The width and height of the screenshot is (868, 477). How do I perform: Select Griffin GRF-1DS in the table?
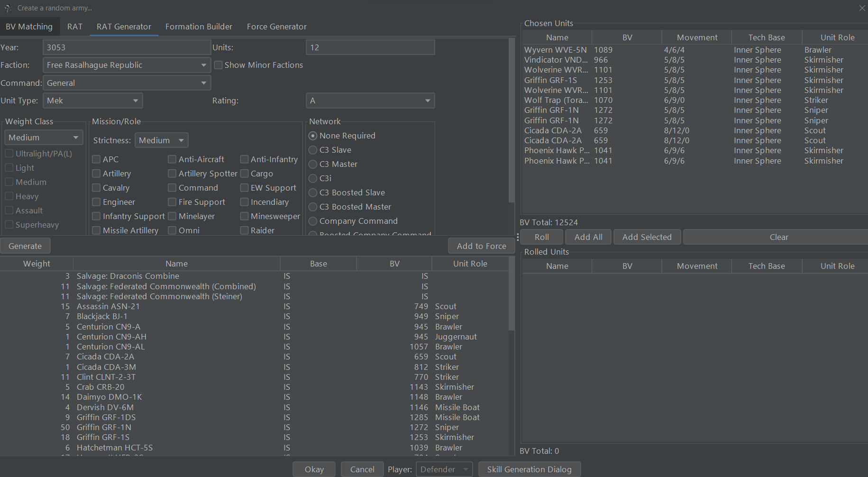[106, 417]
